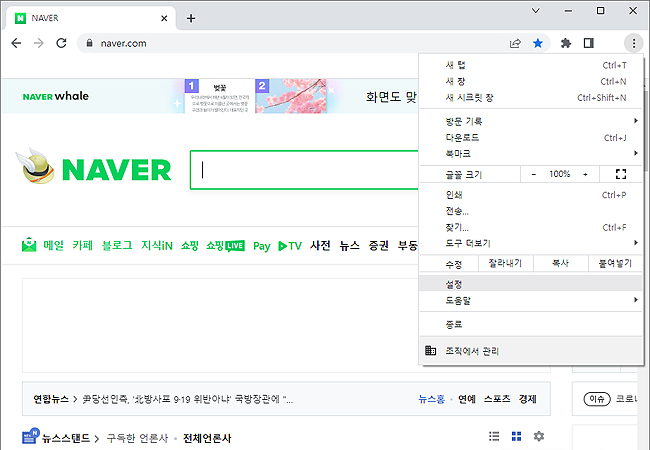Screen dimensions: 650x450
Task: Open the 지식iN link
Action: click(157, 245)
